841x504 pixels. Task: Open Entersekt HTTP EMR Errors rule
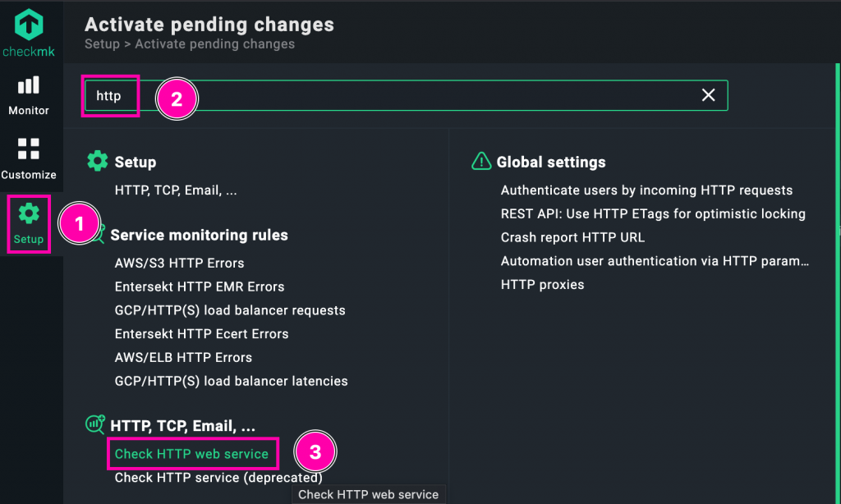click(x=200, y=287)
